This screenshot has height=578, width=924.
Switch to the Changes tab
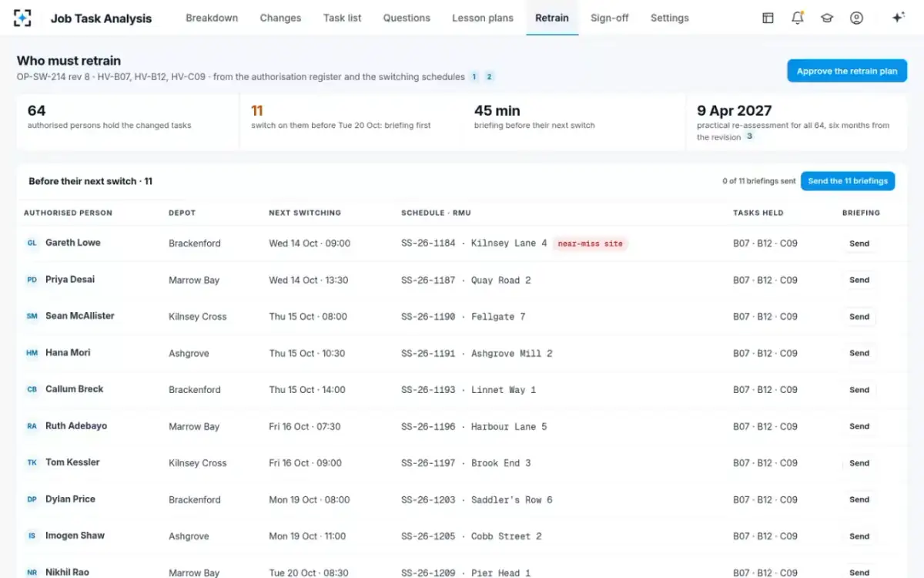coord(280,18)
